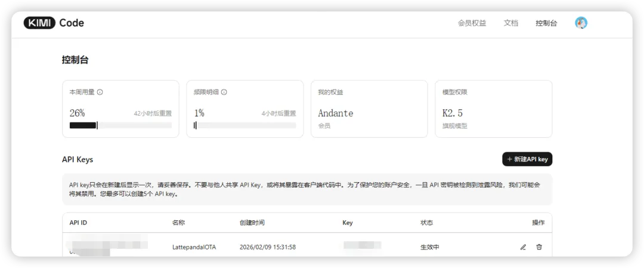Open 会员权益 page
Image resolution: width=644 pixels, height=268 pixels.
click(x=472, y=23)
